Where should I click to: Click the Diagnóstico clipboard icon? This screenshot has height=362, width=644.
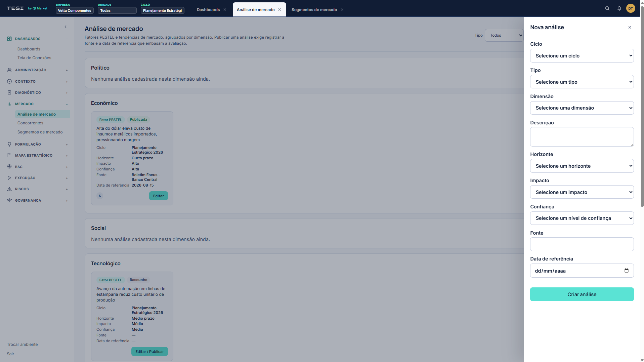(x=9, y=92)
